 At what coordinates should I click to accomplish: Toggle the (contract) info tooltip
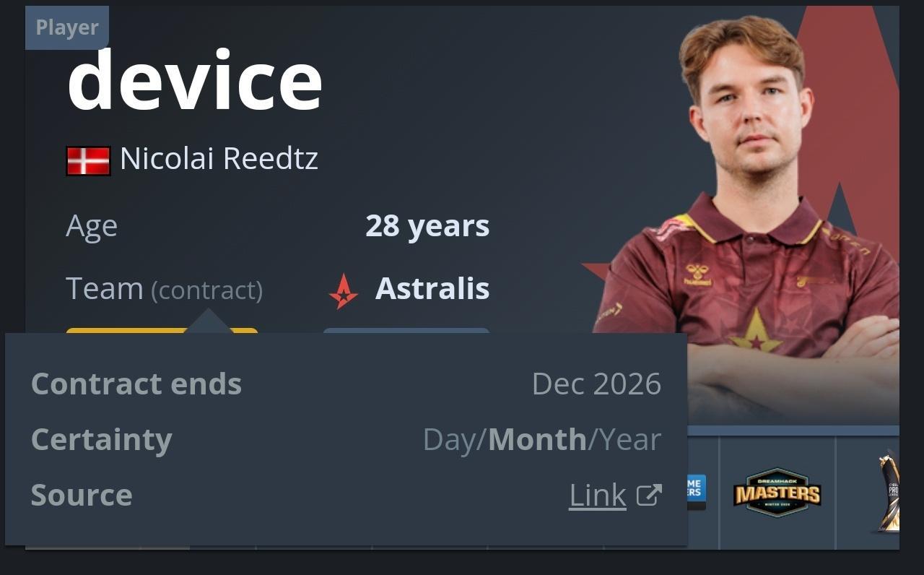point(206,290)
